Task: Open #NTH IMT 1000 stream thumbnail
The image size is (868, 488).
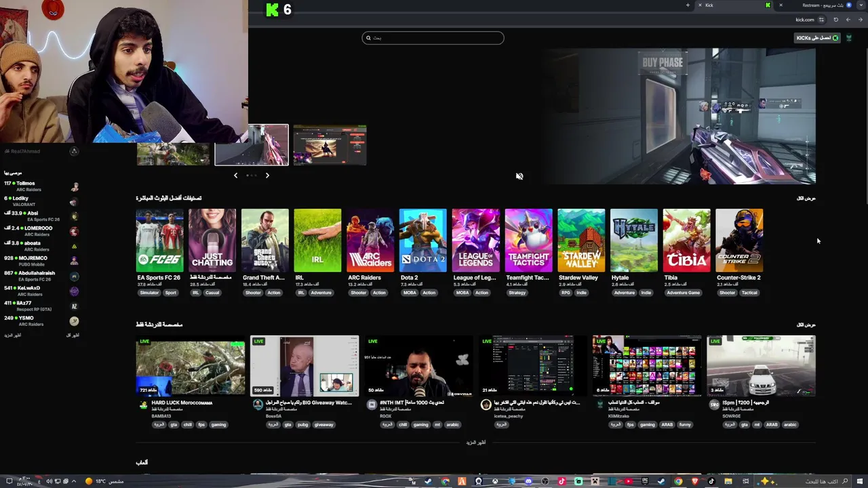Action: click(x=419, y=365)
